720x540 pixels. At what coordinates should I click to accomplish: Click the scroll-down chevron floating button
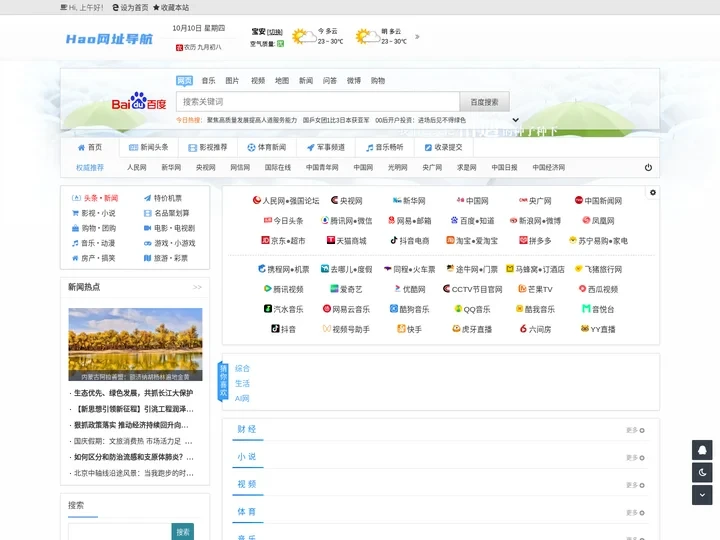[x=702, y=495]
